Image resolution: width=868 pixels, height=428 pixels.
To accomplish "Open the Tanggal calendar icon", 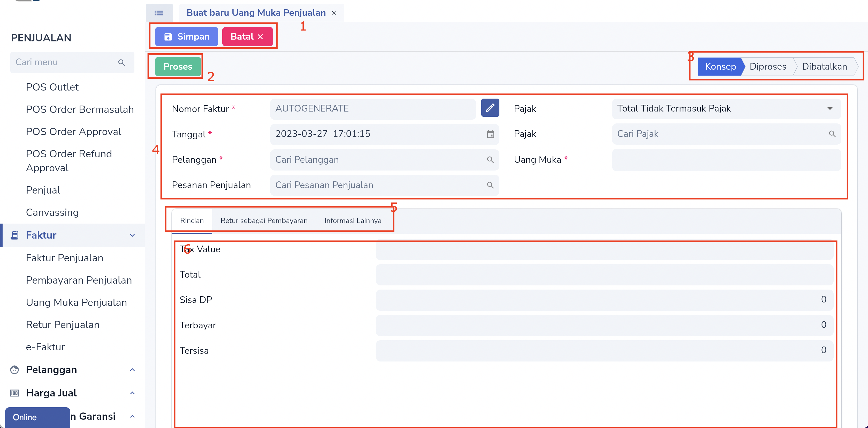I will (490, 134).
